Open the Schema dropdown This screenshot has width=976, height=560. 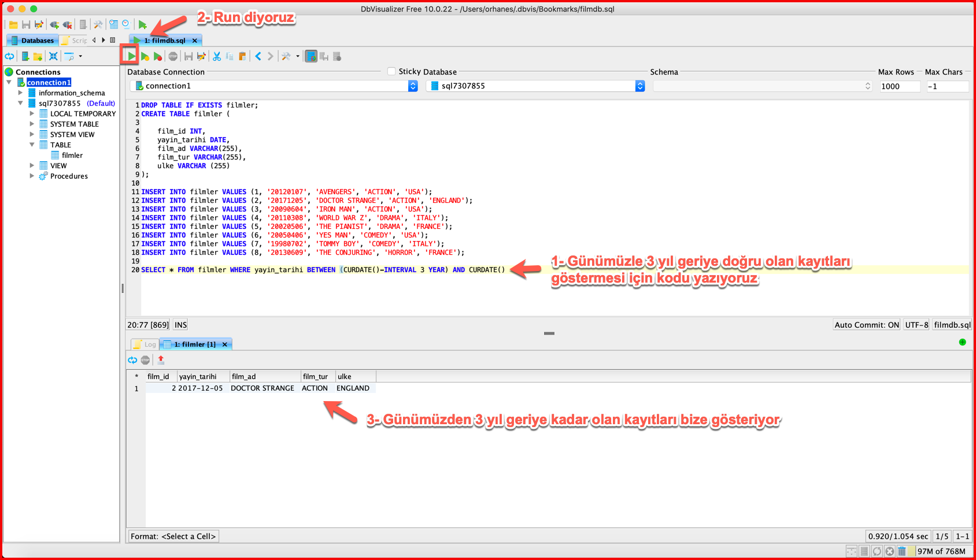763,86
